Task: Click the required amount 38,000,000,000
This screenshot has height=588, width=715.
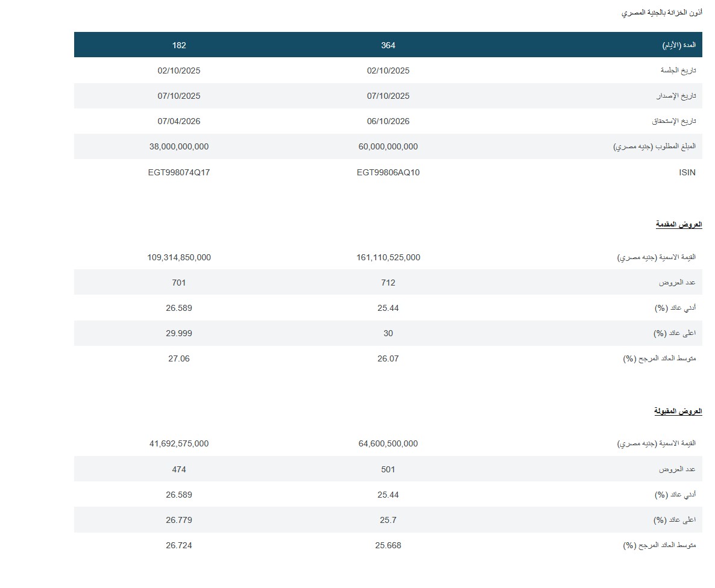Action: coord(179,146)
